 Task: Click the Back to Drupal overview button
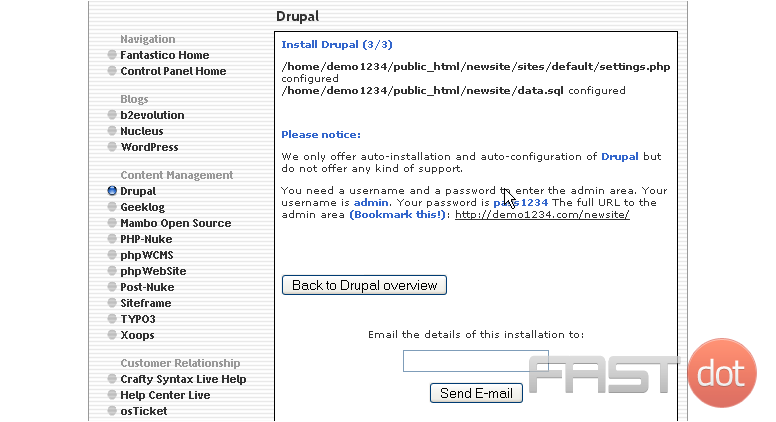[x=364, y=285]
